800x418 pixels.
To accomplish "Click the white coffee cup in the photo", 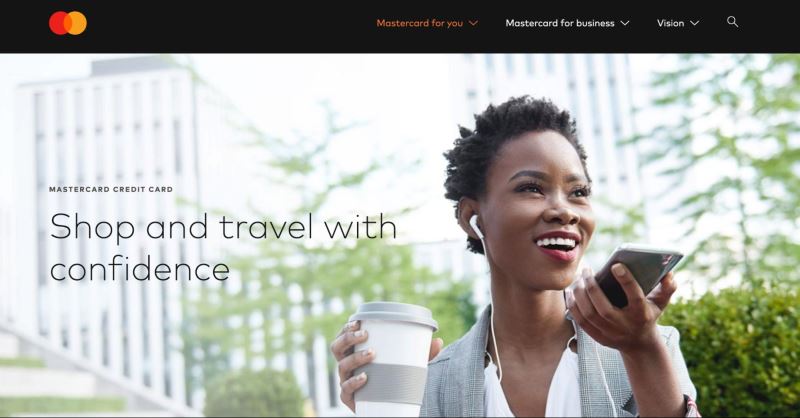I will pyautogui.click(x=395, y=358).
